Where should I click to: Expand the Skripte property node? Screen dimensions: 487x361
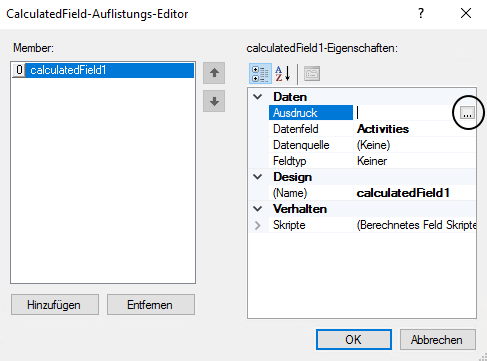[x=258, y=225]
